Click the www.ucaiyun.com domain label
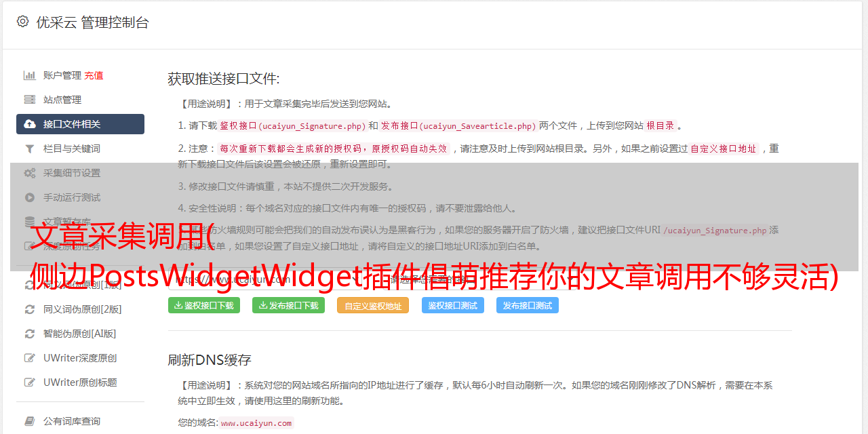Screen dimensions: 868x434 click(256, 423)
